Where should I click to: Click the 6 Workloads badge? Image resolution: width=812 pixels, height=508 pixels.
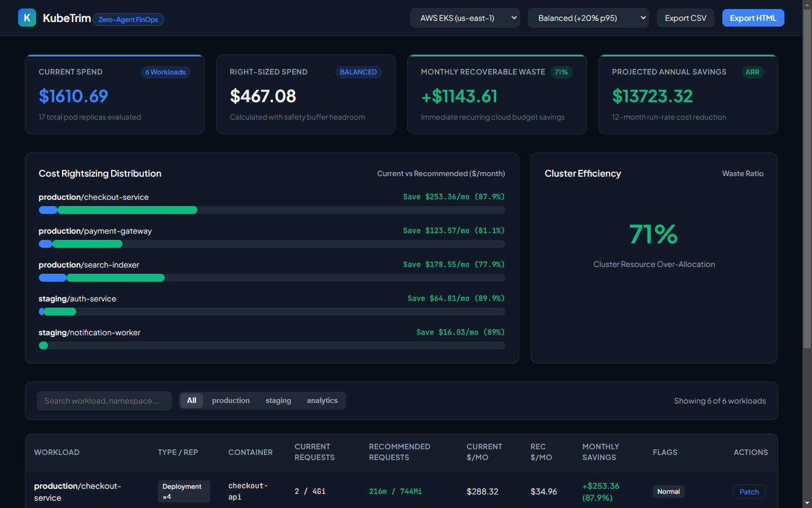pyautogui.click(x=165, y=72)
